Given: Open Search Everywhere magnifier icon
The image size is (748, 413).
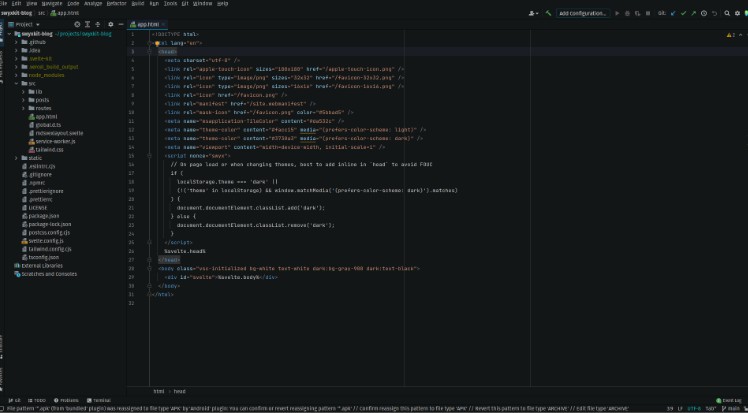Looking at the screenshot, I should point(727,13).
